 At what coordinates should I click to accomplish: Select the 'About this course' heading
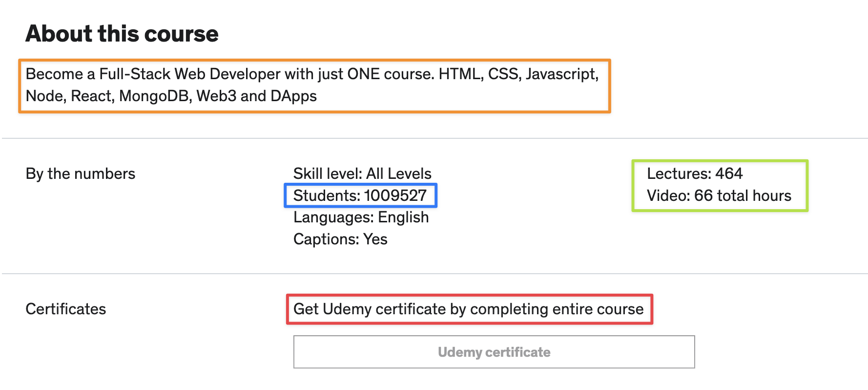[x=122, y=34]
